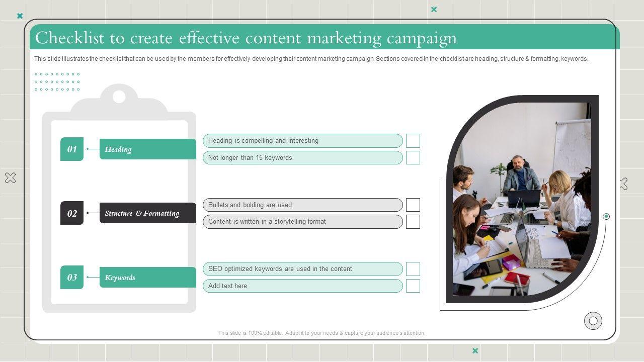
Task: Tick the 15 keywords limit checkbox
Action: tap(413, 158)
